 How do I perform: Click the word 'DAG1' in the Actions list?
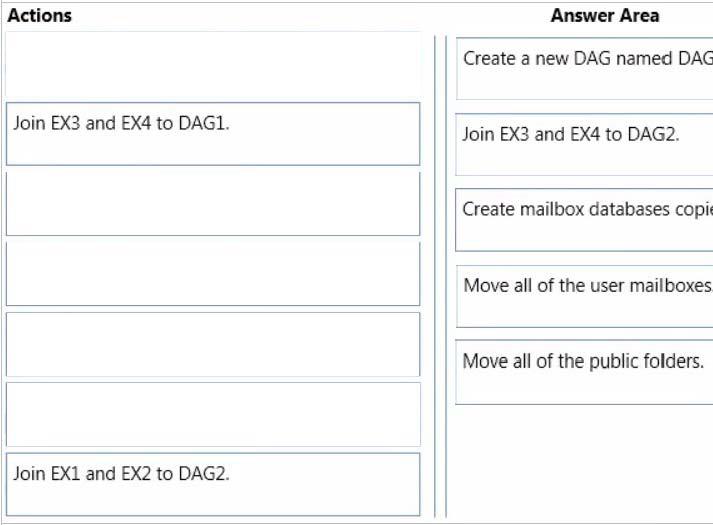pyautogui.click(x=204, y=123)
